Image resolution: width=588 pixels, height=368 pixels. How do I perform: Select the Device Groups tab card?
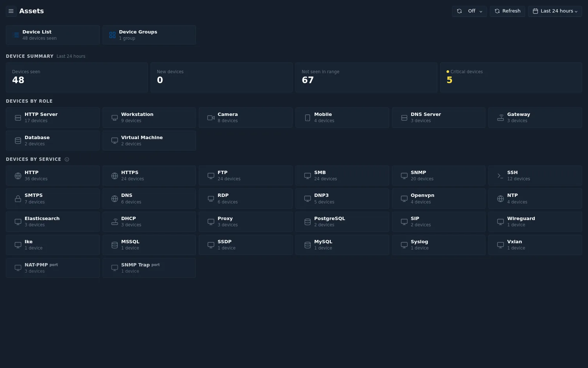(x=149, y=35)
